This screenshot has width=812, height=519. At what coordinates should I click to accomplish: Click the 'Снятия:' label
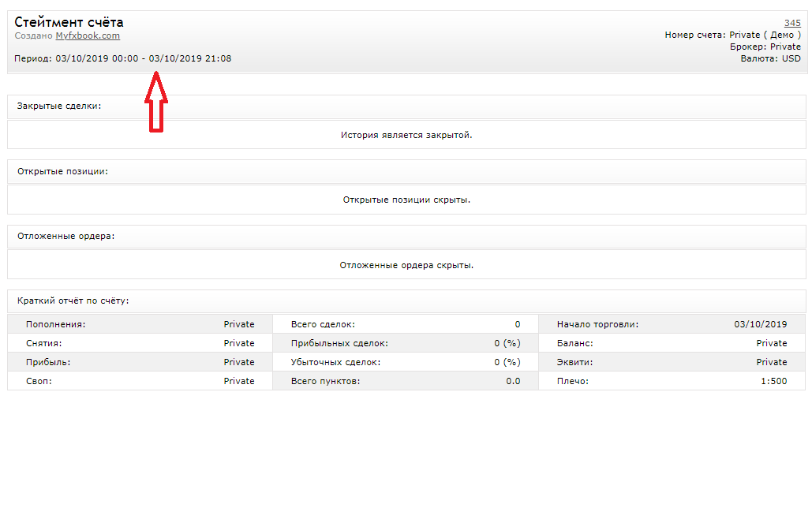pos(43,343)
